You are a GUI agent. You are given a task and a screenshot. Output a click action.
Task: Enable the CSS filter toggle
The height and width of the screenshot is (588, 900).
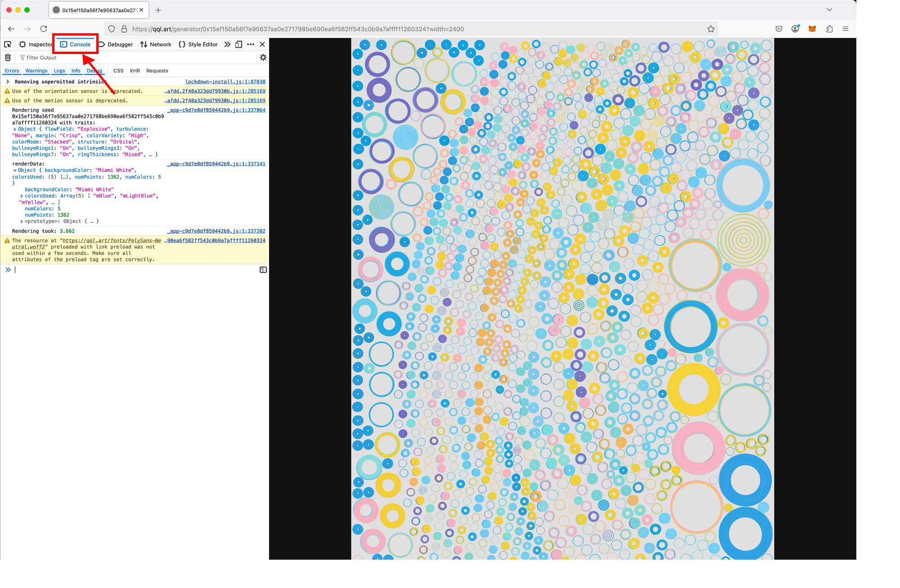[118, 71]
